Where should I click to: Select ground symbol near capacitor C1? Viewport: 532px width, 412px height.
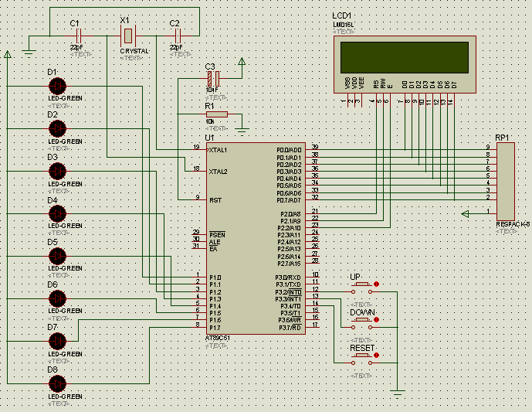29,53
